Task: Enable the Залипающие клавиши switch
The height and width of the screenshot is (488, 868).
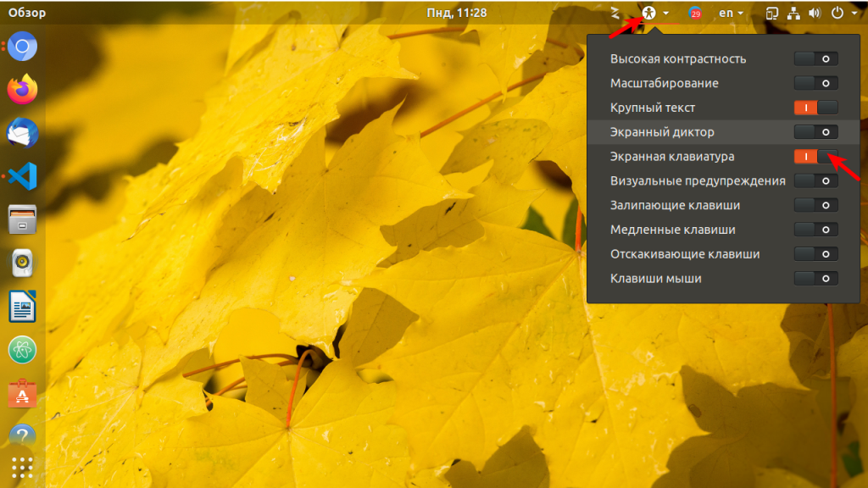Action: click(815, 205)
